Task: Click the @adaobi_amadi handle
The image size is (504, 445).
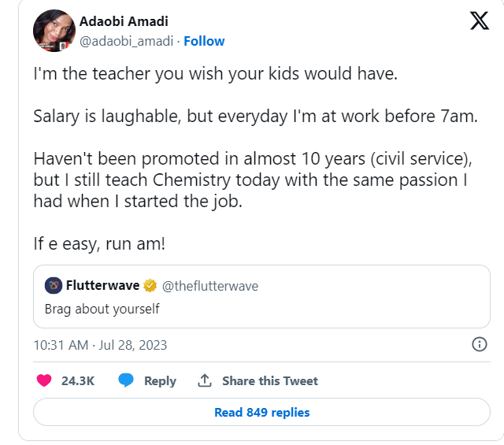Action: 126,41
